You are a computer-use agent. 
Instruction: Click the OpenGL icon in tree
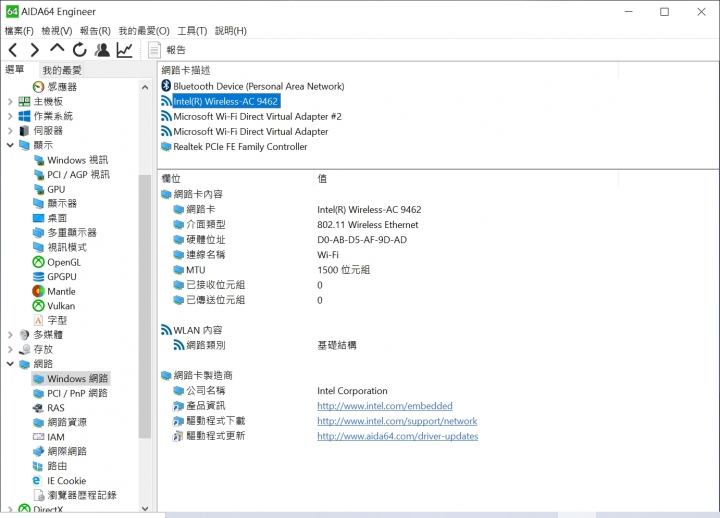pos(39,262)
